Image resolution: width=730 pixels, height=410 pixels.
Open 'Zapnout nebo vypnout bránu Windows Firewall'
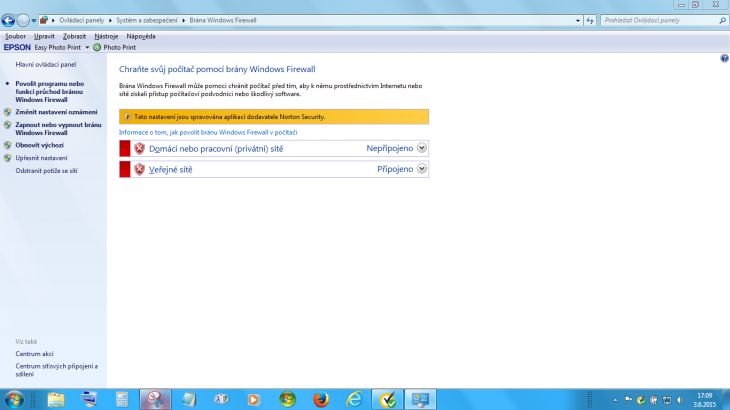coord(58,129)
